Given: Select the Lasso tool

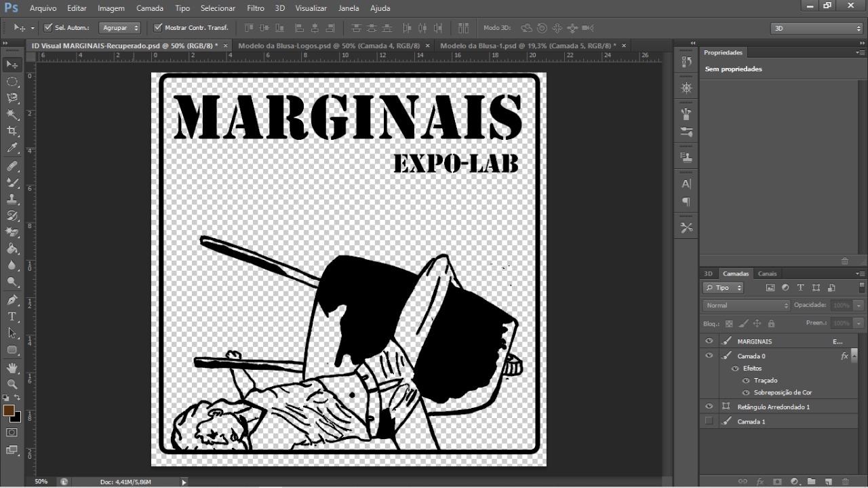Looking at the screenshot, I should point(12,98).
